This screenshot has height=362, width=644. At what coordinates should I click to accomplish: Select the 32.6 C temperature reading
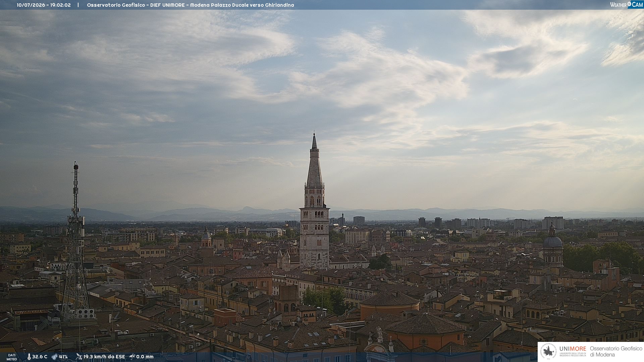(40, 357)
